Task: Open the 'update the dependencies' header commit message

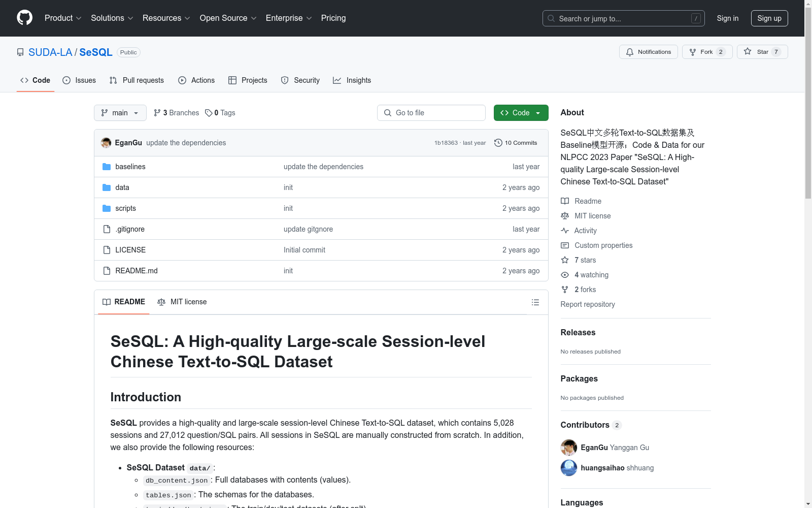Action: click(x=186, y=143)
